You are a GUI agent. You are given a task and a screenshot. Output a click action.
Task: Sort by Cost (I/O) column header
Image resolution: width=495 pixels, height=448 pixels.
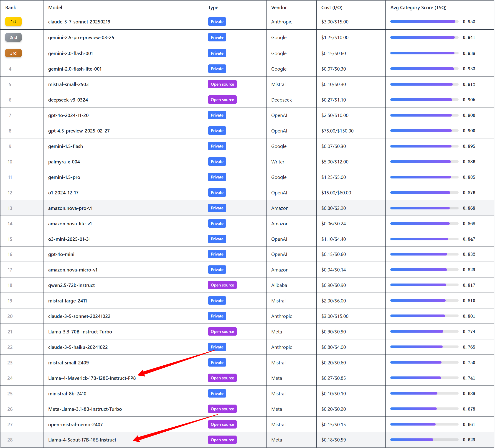[x=331, y=8]
